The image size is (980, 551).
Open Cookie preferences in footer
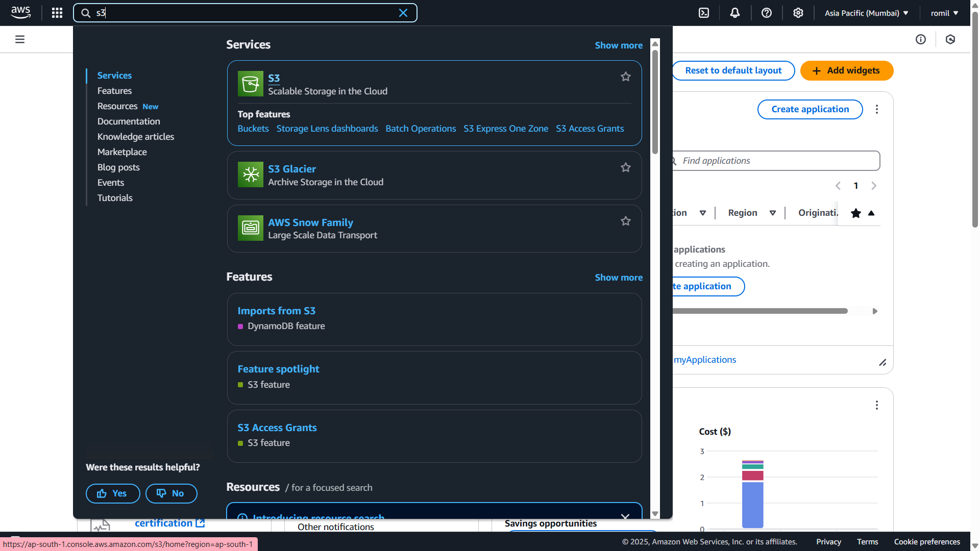click(x=927, y=542)
